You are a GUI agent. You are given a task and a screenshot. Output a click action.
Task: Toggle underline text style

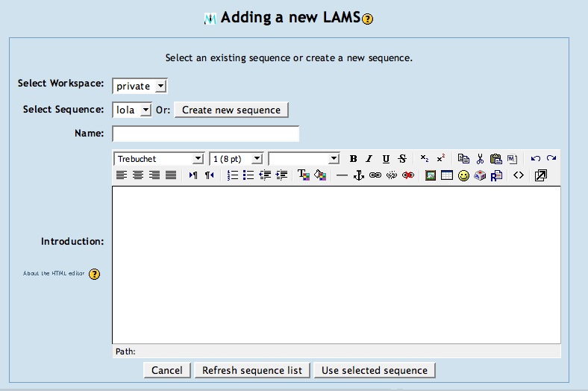(386, 159)
